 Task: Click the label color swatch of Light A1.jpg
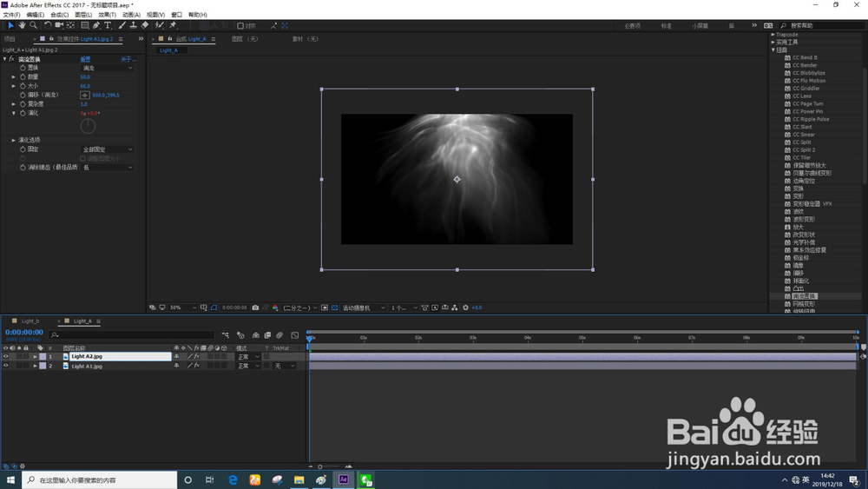coord(43,366)
